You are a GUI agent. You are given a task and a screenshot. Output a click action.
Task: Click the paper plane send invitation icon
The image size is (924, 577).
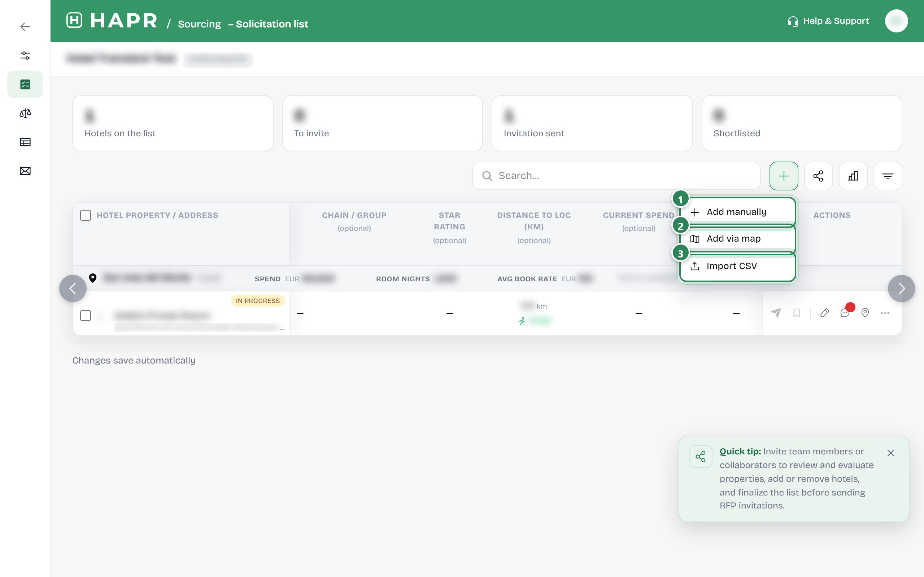[776, 313]
